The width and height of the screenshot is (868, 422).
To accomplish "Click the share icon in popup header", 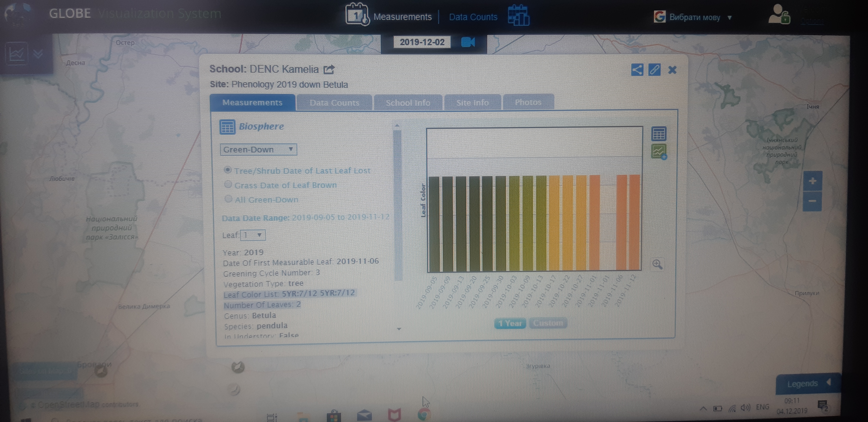I will pyautogui.click(x=637, y=70).
